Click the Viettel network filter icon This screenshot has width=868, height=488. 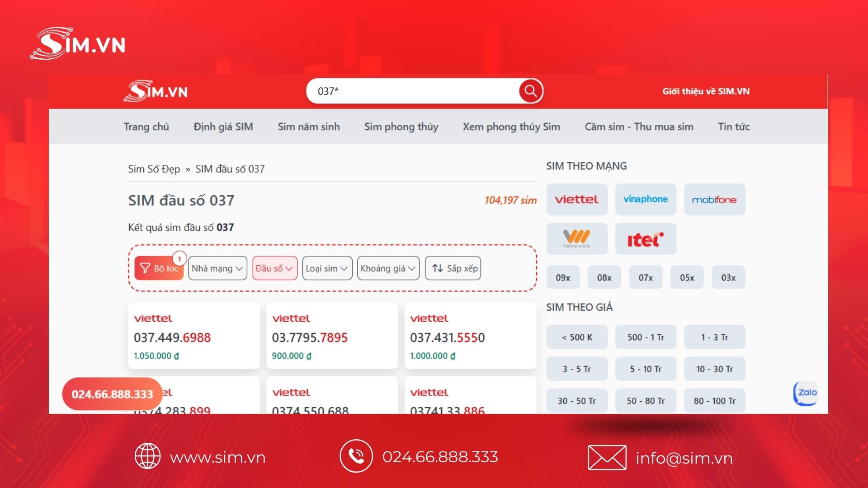[x=576, y=200]
